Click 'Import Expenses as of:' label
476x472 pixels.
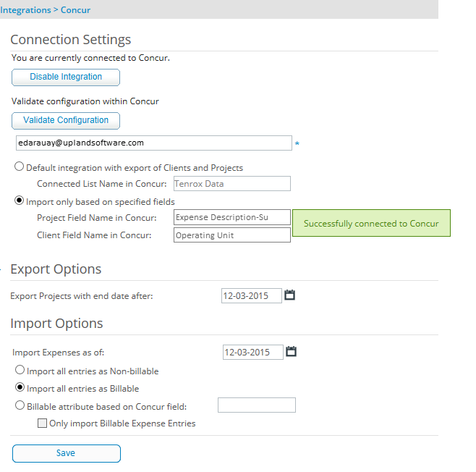click(x=59, y=353)
